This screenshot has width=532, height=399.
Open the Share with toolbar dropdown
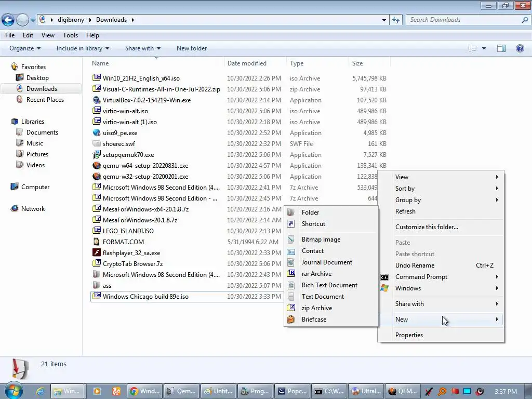143,48
